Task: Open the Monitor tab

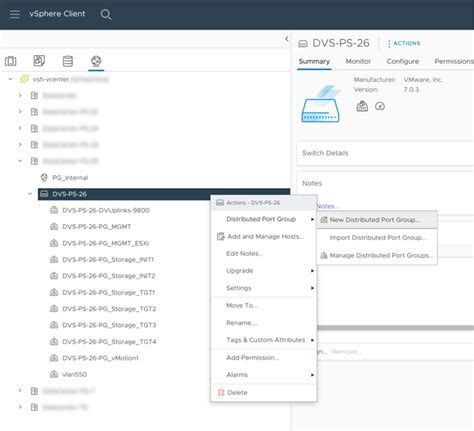Action: point(358,61)
